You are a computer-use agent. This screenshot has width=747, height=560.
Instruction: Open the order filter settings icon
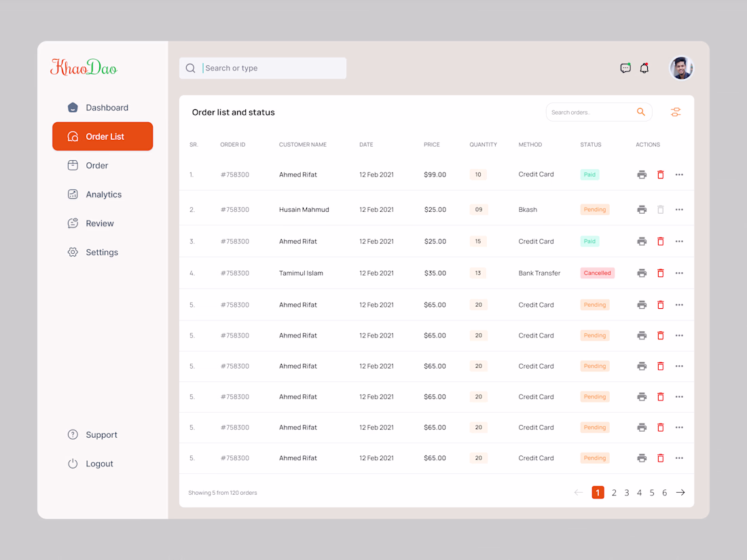coord(676,112)
